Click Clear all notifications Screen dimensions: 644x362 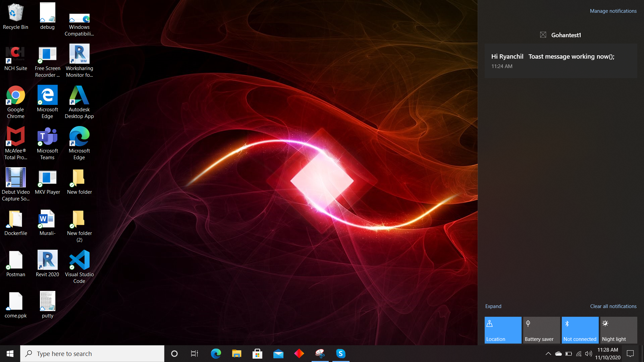(x=613, y=306)
